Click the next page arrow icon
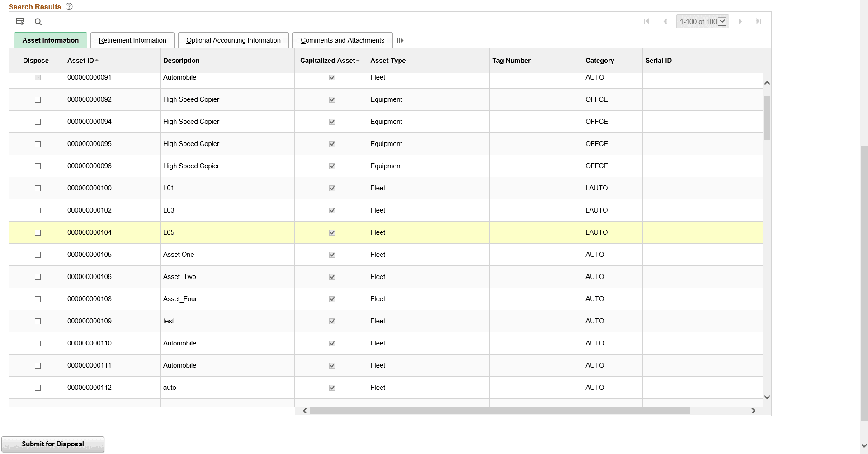 tap(740, 21)
